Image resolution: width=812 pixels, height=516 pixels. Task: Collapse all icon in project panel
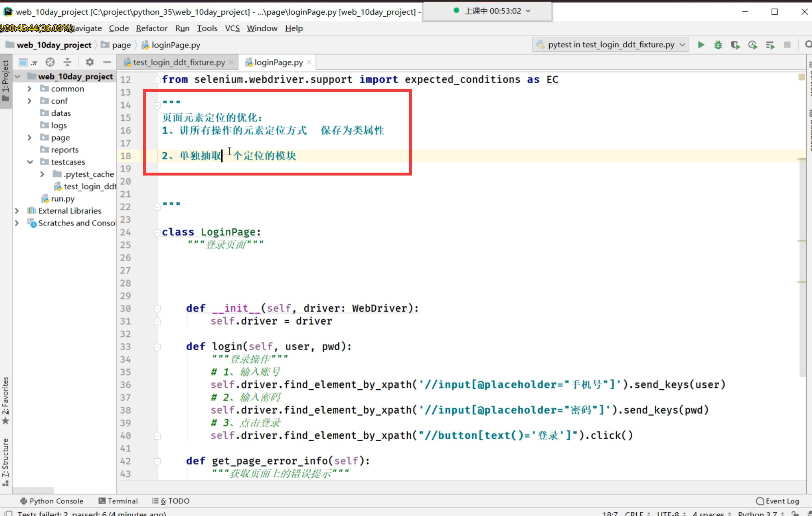67,62
